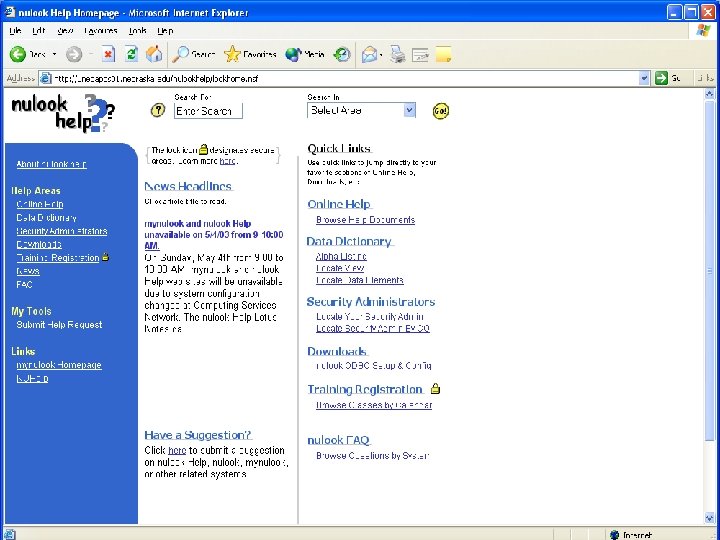Open the Edit menu
Viewport: 720px width, 540px height.
39,31
